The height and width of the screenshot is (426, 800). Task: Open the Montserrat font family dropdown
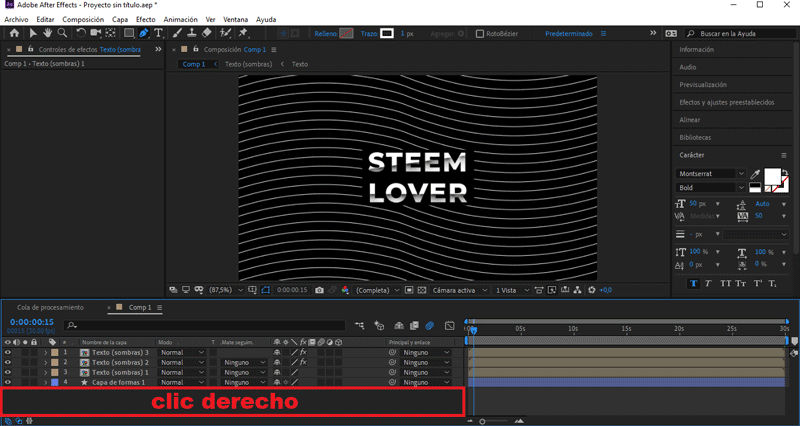tap(740, 174)
